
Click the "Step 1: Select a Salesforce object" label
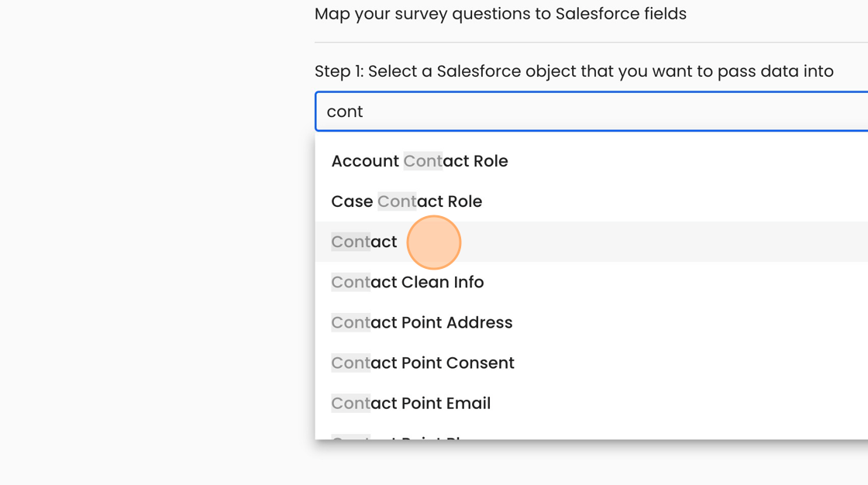573,71
